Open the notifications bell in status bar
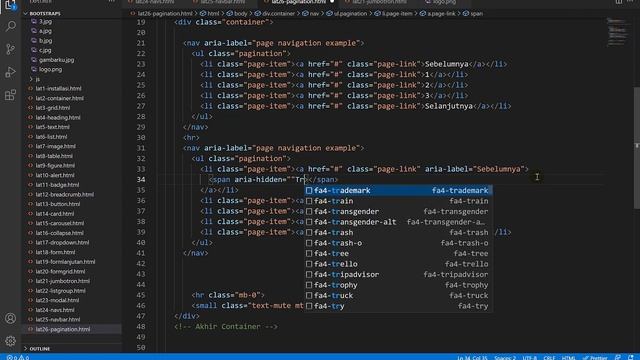Image resolution: width=640 pixels, height=360 pixels. point(631,357)
